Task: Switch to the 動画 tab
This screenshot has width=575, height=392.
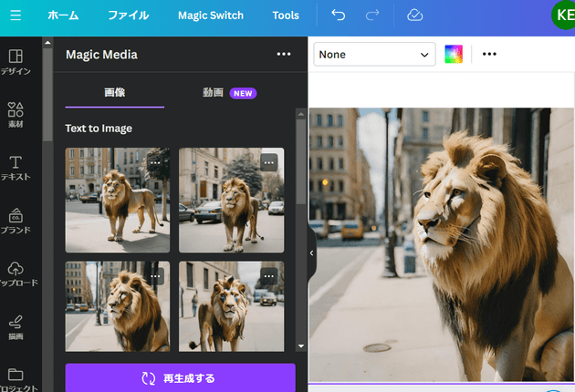Action: [x=214, y=93]
